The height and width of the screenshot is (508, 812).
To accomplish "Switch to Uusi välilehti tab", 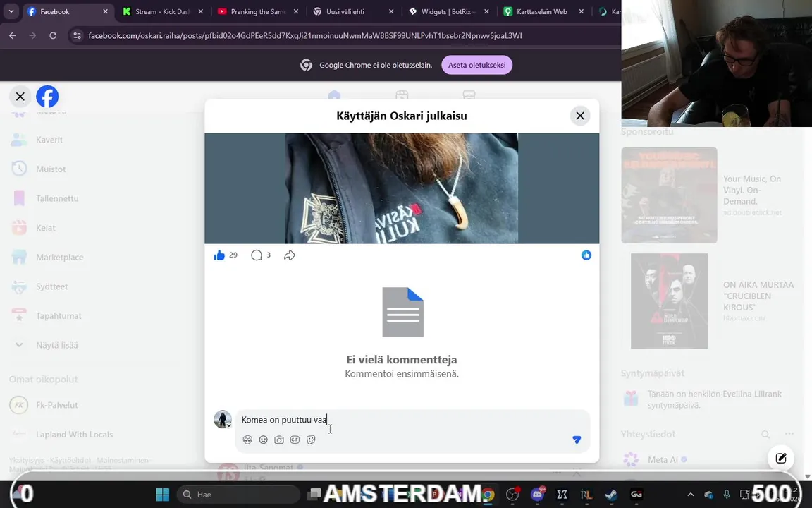I will click(345, 11).
